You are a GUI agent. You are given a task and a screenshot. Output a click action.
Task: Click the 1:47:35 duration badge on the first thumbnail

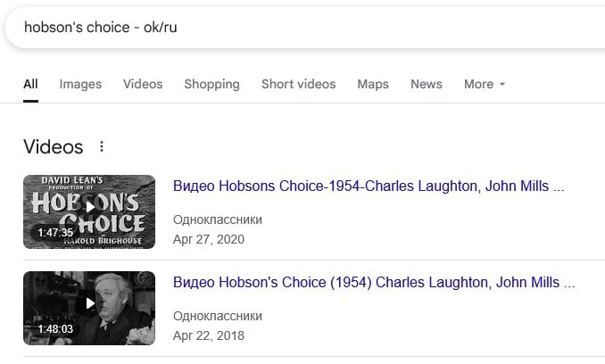point(55,233)
